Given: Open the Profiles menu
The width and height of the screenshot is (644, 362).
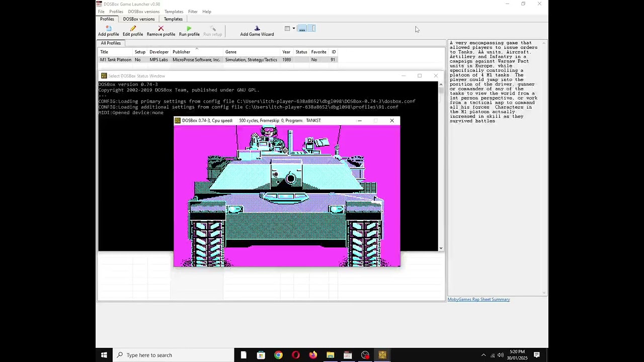Looking at the screenshot, I should (116, 12).
